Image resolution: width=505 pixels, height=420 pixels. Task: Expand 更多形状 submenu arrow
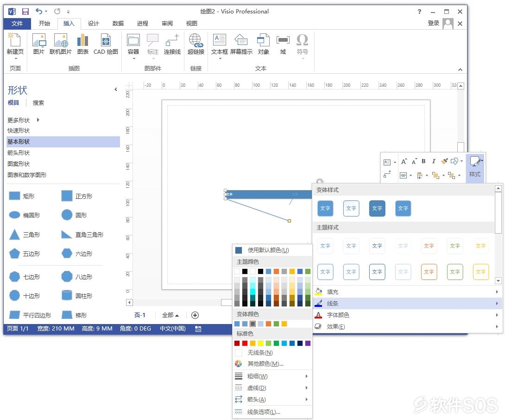pyautogui.click(x=38, y=120)
